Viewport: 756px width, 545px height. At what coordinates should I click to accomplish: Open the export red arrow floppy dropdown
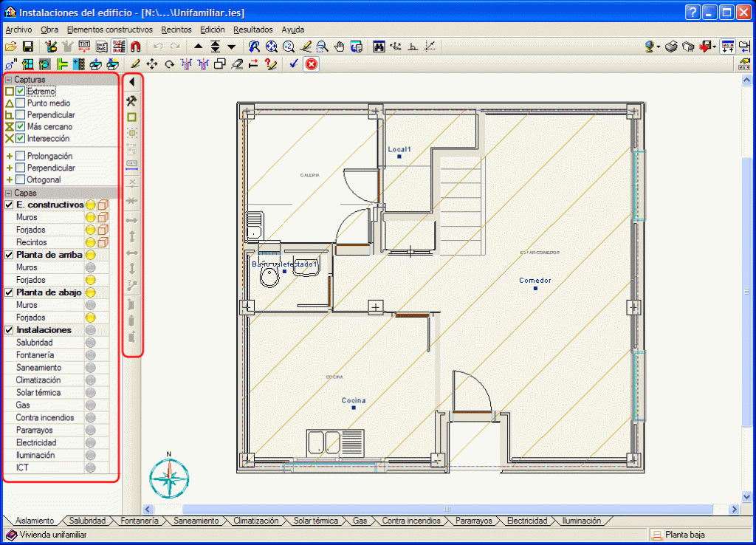click(714, 47)
